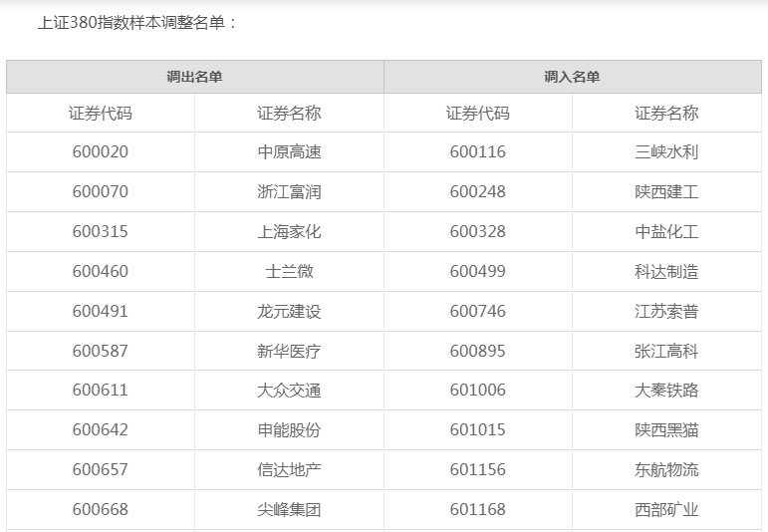Click stock name 新华医疗
The width and height of the screenshot is (768, 532).
[289, 352]
